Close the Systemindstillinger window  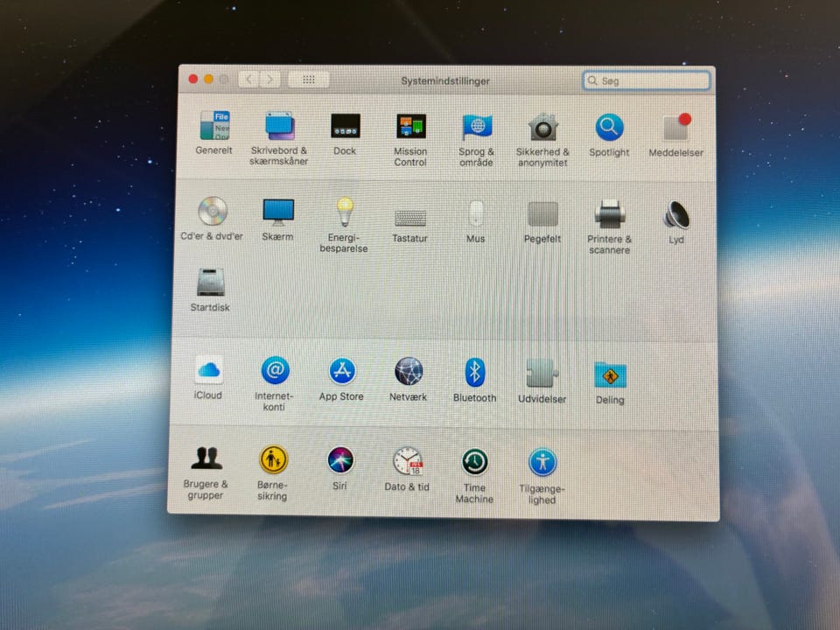[x=193, y=80]
